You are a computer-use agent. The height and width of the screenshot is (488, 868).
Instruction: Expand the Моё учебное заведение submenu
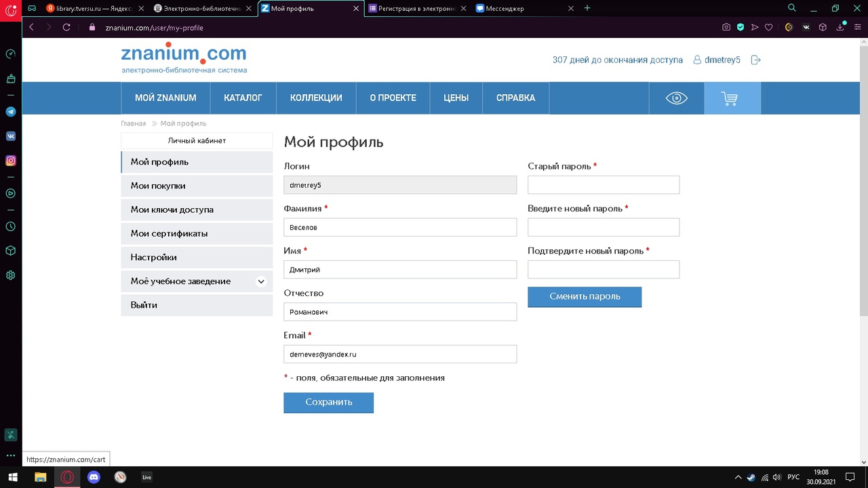click(261, 281)
